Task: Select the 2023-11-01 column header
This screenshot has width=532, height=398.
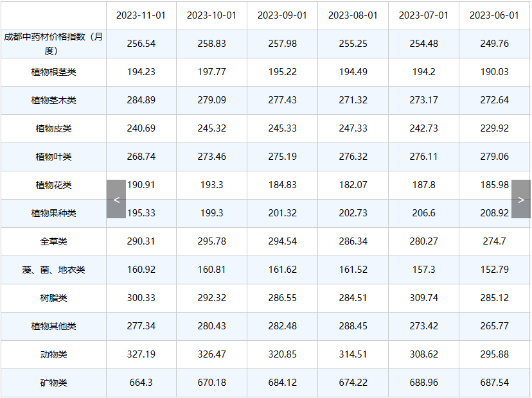Action: (x=141, y=15)
